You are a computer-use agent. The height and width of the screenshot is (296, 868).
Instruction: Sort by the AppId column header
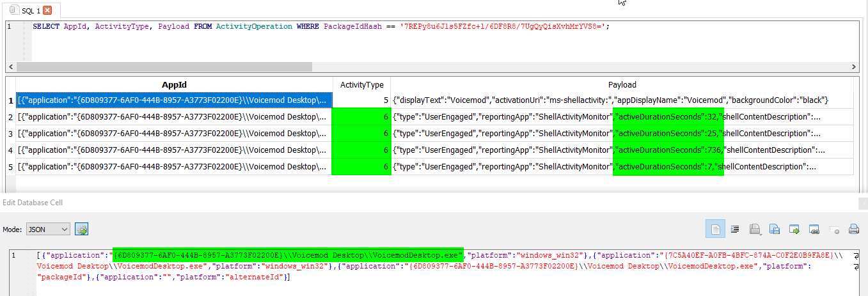(174, 84)
